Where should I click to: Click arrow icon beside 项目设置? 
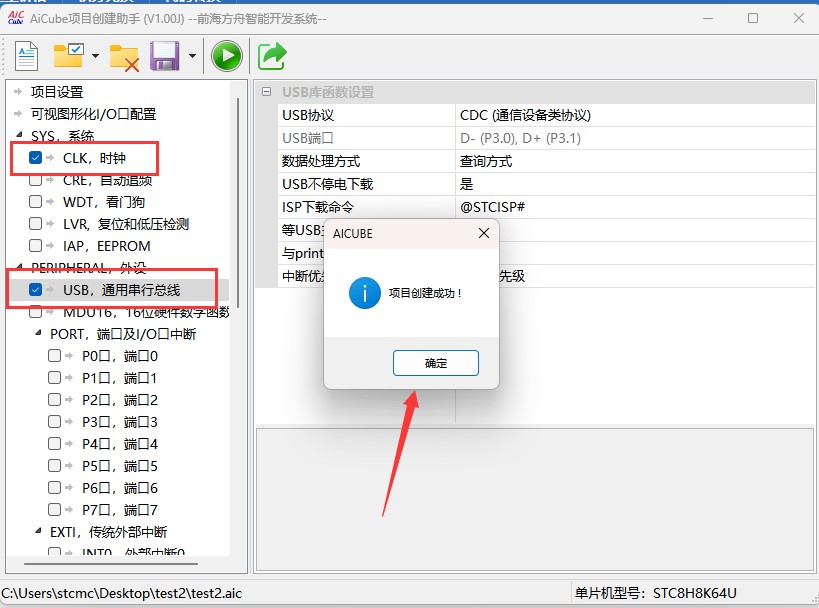click(18, 91)
